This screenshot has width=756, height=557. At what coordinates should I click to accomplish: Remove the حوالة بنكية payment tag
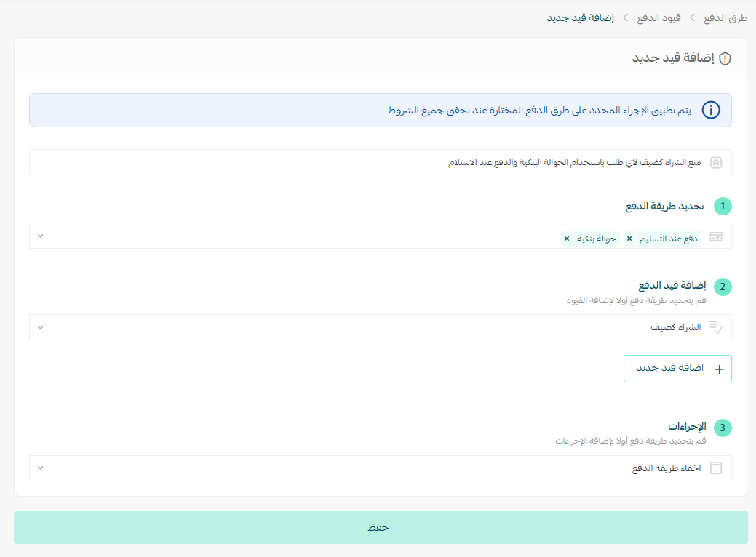coord(566,238)
